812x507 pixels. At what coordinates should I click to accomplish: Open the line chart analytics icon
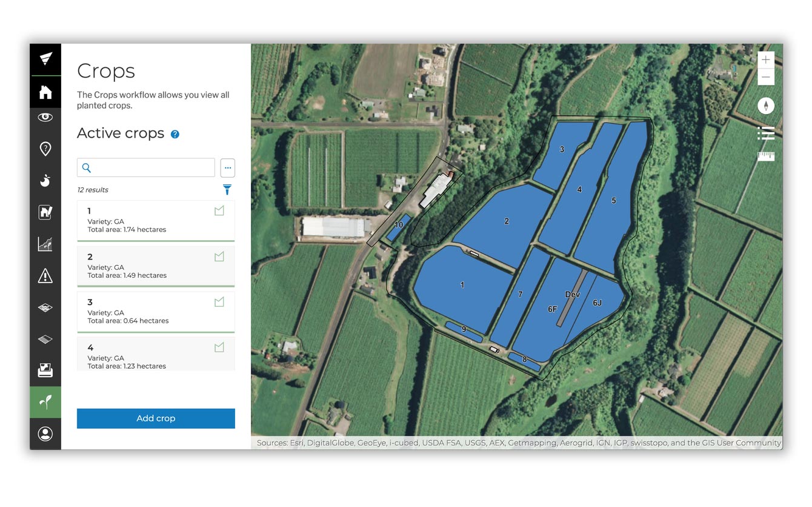[x=45, y=244]
